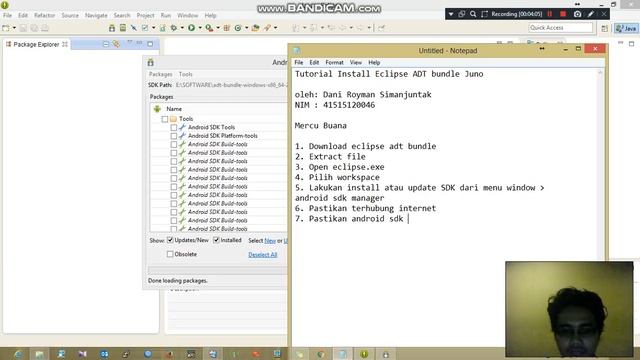Click the Android SDK Platform-tools row text

pyautogui.click(x=222, y=136)
